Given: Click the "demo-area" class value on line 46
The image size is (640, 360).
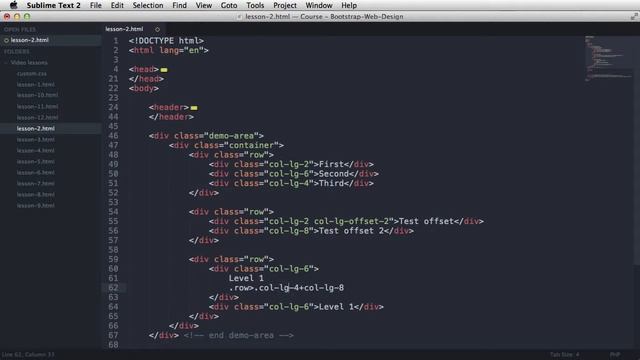Looking at the screenshot, I should pyautogui.click(x=231, y=136).
